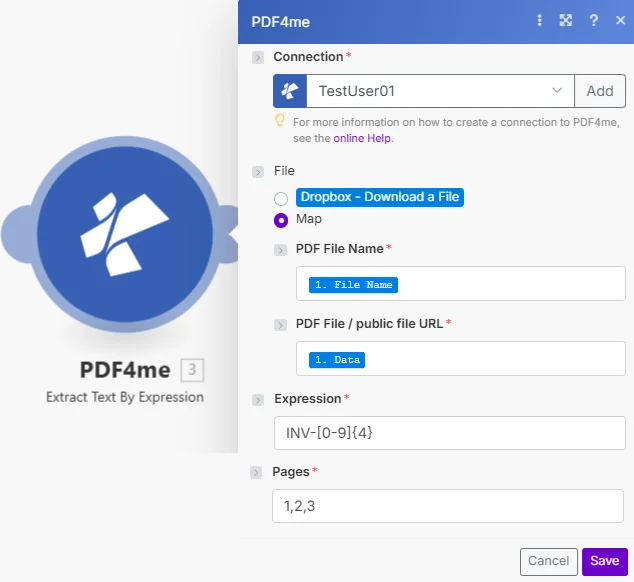This screenshot has height=582, width=634.
Task: Expand the Pages field toggle arrow
Action: click(x=256, y=472)
